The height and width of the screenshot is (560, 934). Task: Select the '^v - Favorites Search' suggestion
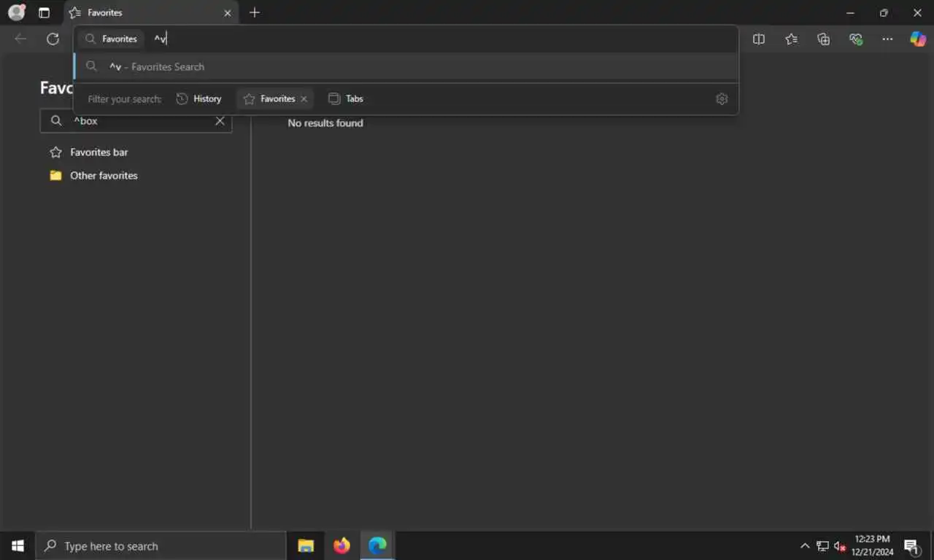(x=406, y=66)
